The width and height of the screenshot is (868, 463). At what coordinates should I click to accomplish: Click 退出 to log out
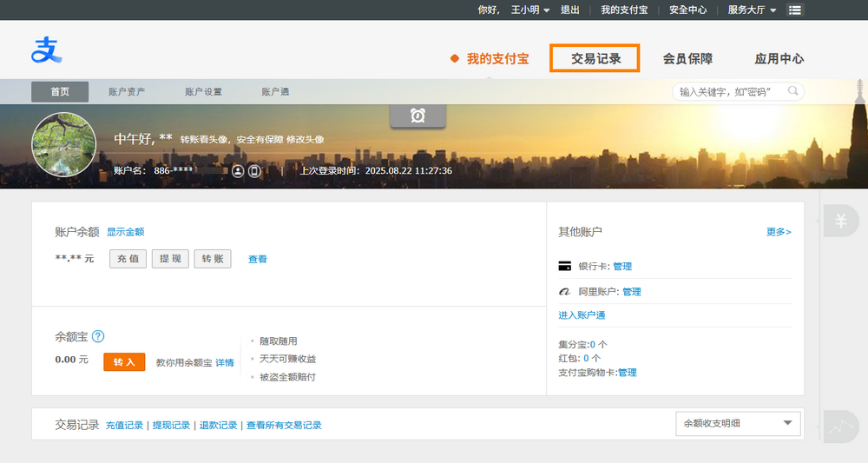click(x=570, y=10)
